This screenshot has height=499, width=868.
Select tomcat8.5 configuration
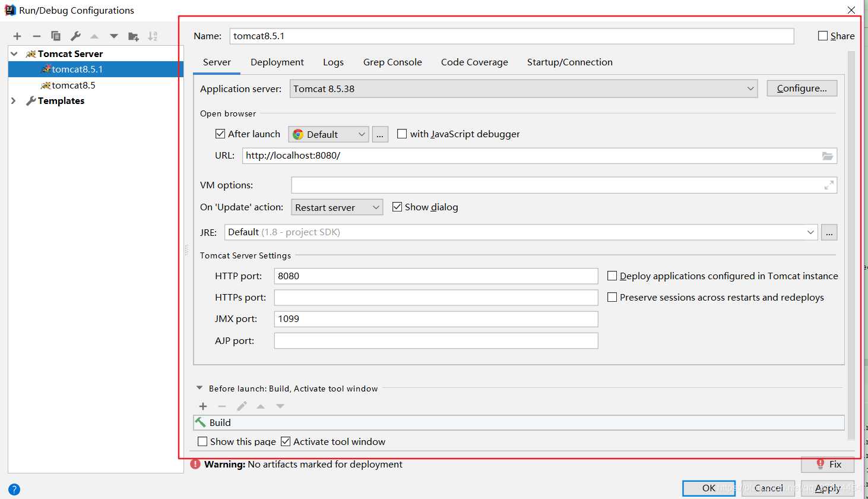pyautogui.click(x=96, y=86)
